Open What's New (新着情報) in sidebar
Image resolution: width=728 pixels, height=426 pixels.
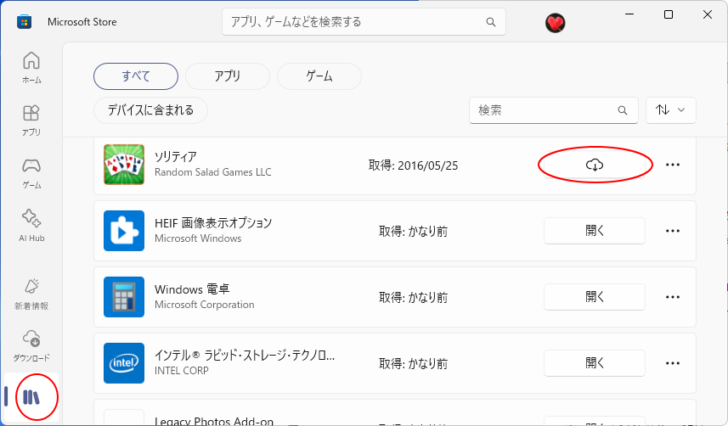click(x=31, y=295)
